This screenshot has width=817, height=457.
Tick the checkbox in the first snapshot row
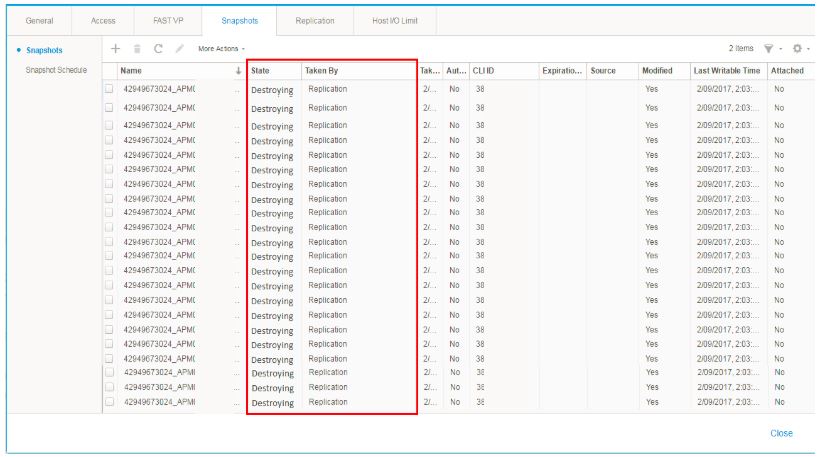pos(109,89)
